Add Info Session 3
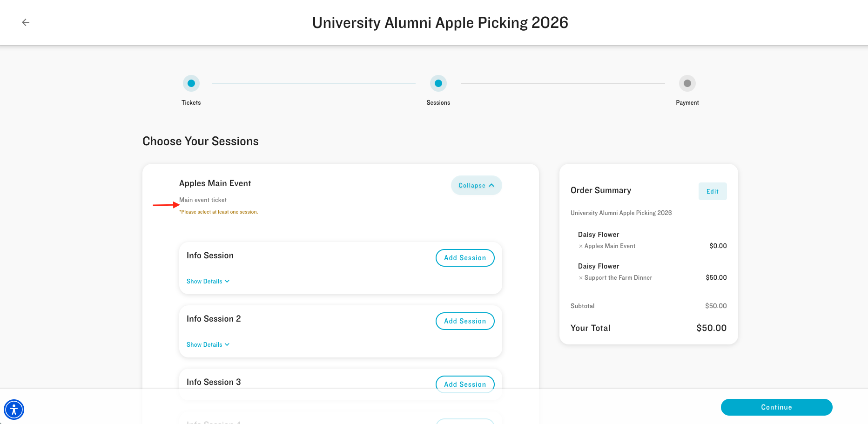 (464, 384)
